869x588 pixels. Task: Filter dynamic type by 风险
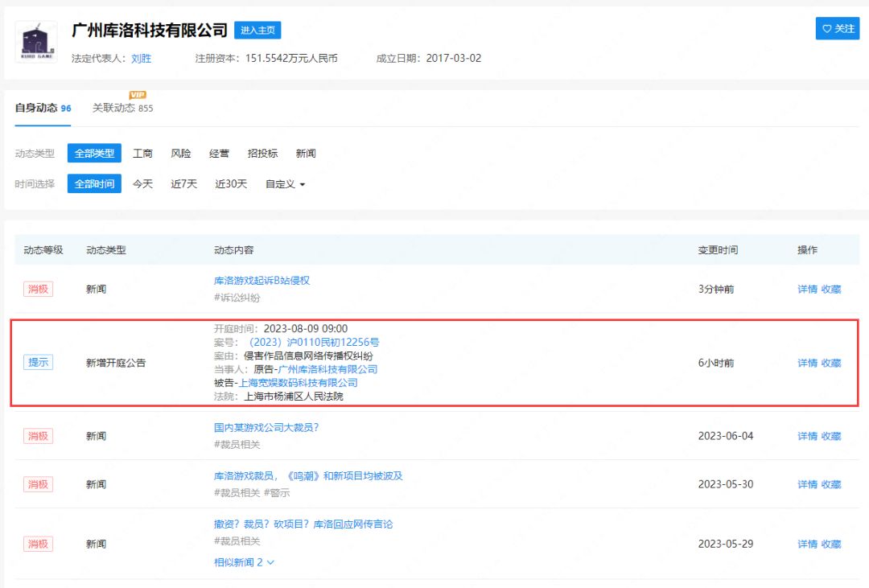pos(181,153)
